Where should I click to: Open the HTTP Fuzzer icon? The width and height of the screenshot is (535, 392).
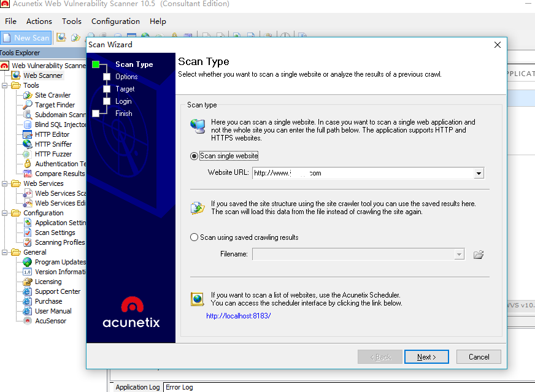click(28, 154)
